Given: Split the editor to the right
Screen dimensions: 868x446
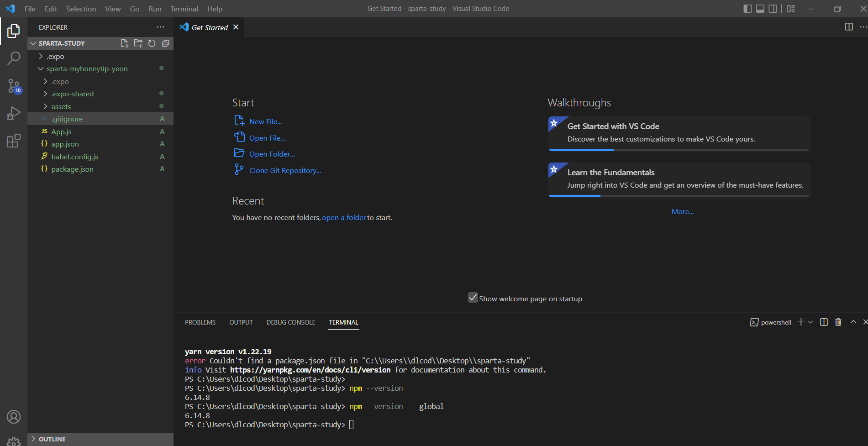Looking at the screenshot, I should 849,27.
